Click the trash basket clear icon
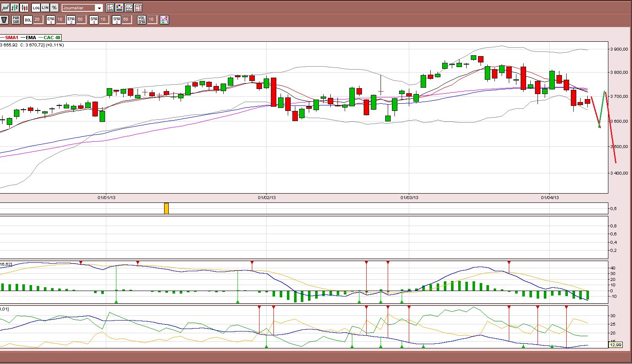 tap(5, 19)
